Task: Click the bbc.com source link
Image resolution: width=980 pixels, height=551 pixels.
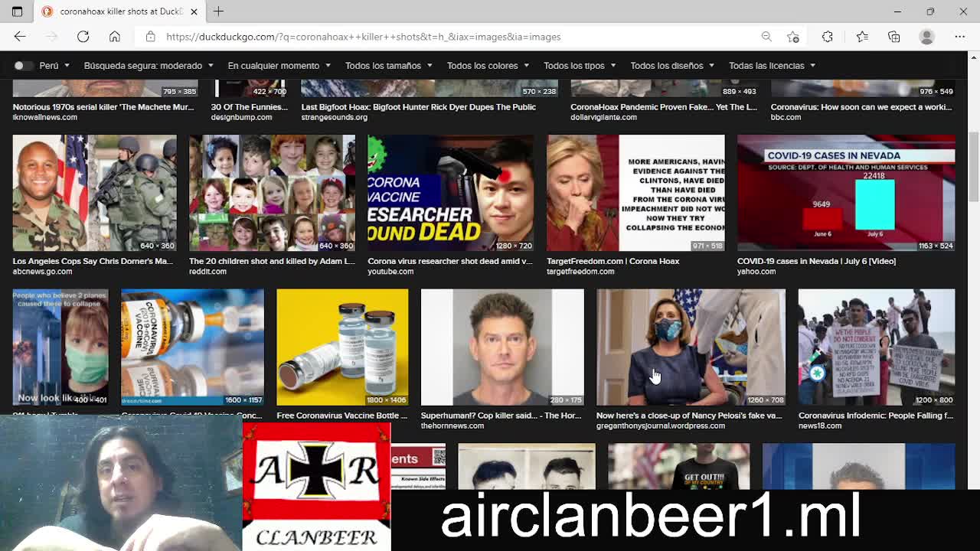Action: (786, 117)
